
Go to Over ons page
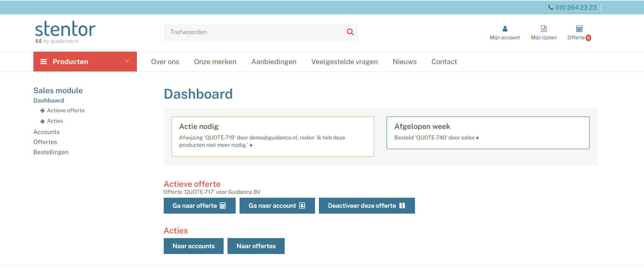tap(165, 62)
